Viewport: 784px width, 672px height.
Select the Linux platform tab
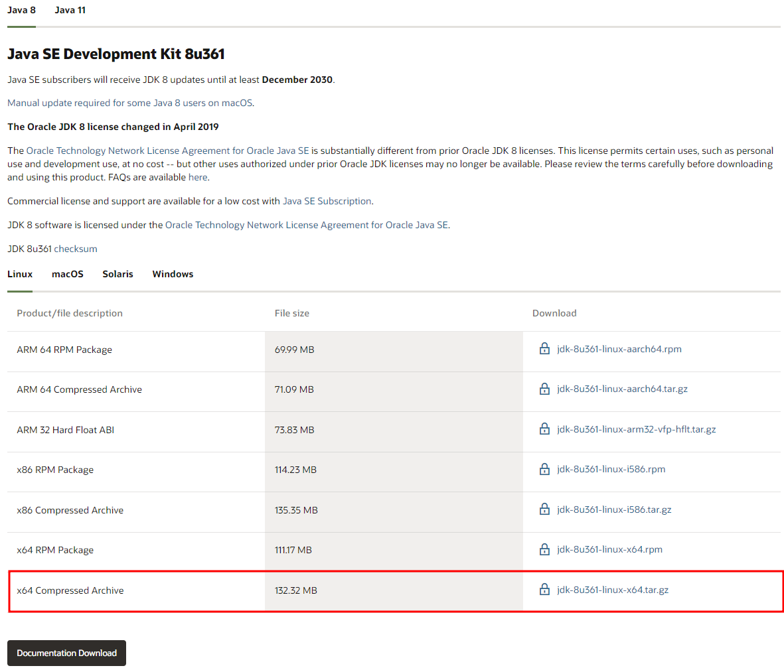tap(20, 274)
